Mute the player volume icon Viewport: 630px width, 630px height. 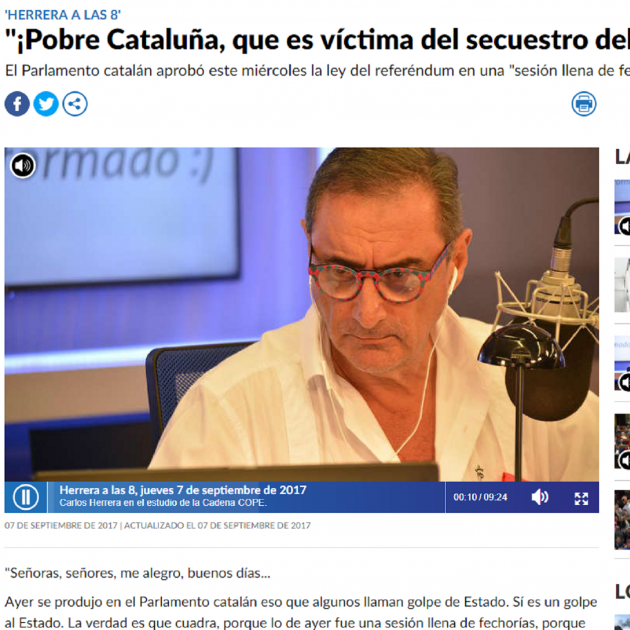pos(540,497)
